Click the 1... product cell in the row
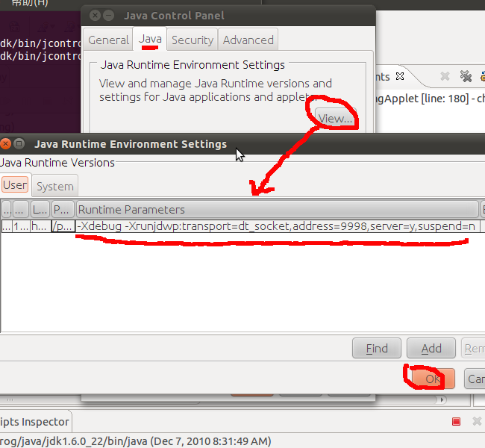 pos(21,226)
